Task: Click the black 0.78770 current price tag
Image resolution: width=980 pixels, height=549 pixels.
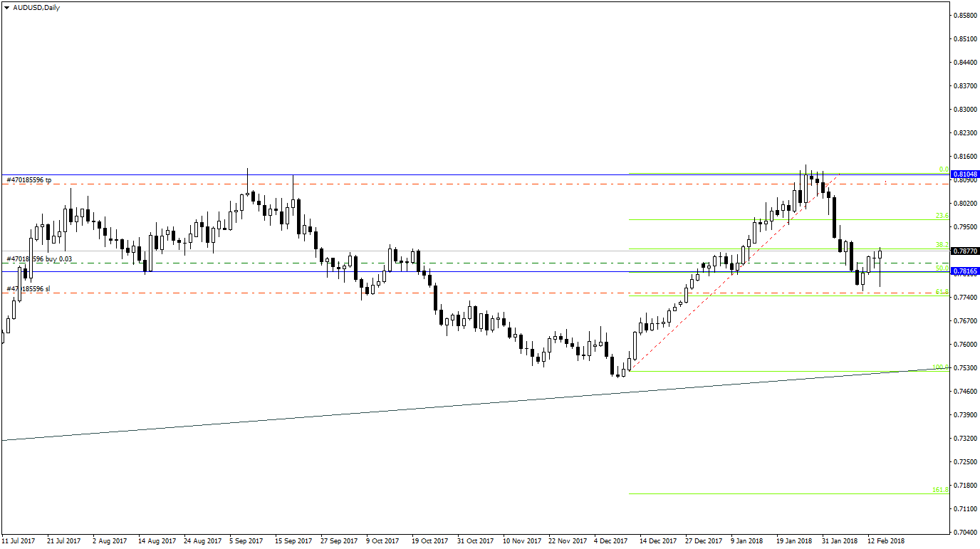Action: point(965,251)
